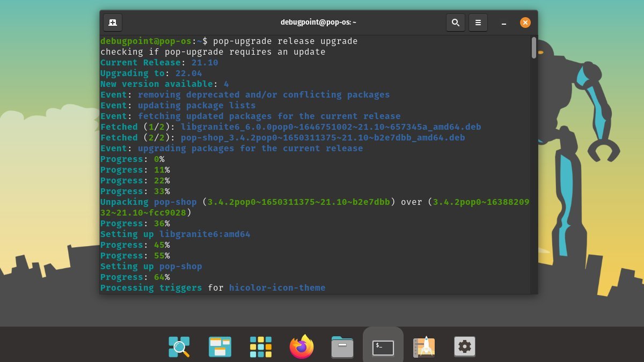Focus the running Terminal via its dock icon
This screenshot has width=644, height=362.
click(x=383, y=347)
